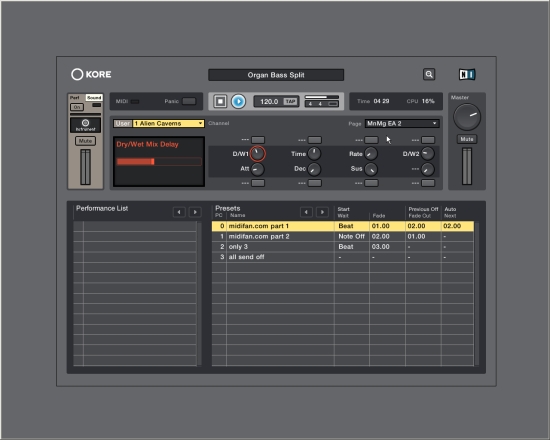Stop transport playback
The height and width of the screenshot is (440, 550).
point(220,101)
